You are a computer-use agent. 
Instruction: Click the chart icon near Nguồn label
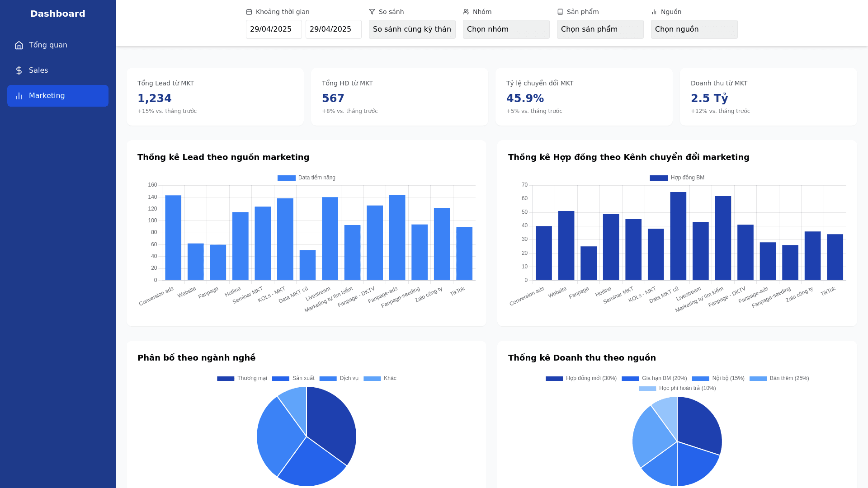coord(654,12)
